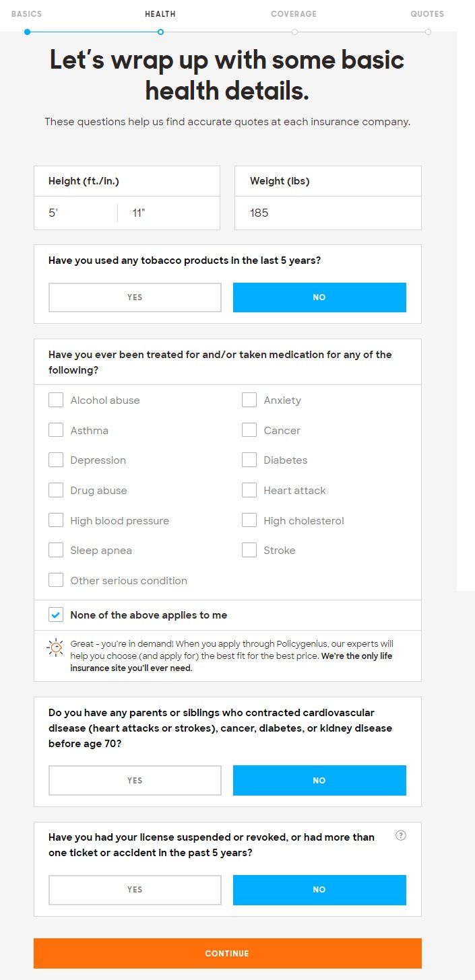This screenshot has width=475, height=980.
Task: Go to the Basics step tab
Action: (26, 13)
